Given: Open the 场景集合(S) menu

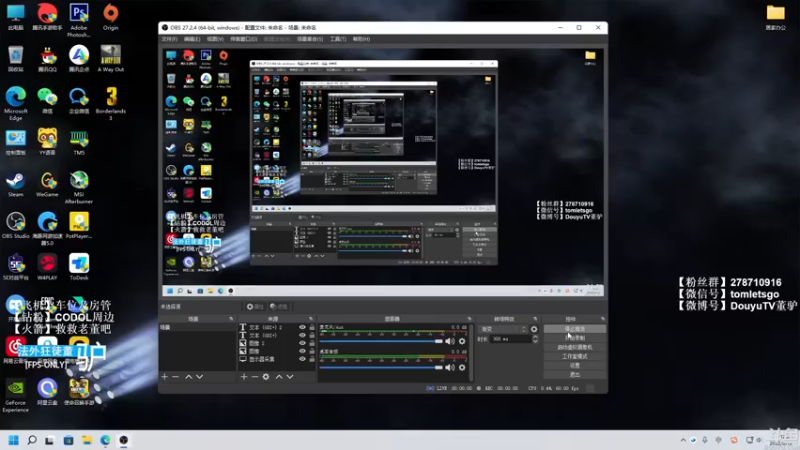Looking at the screenshot, I should [x=310, y=39].
